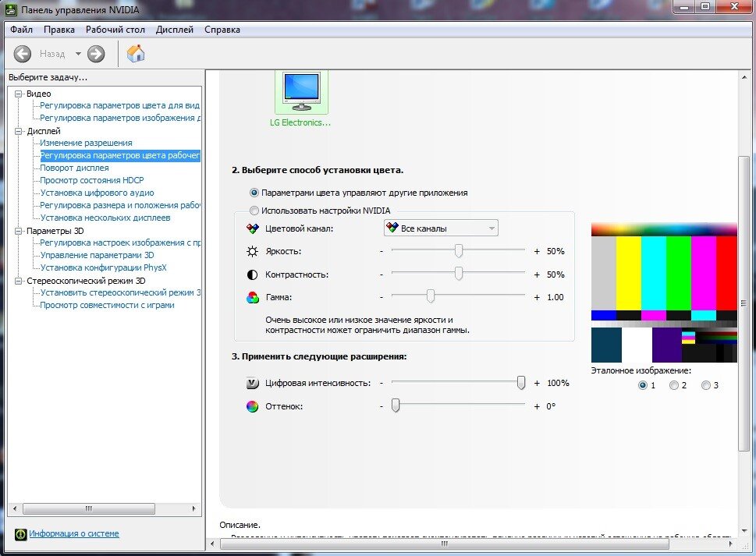The height and width of the screenshot is (556, 756).
Task: Click the Оттенок hue slider thumb
Action: click(396, 405)
